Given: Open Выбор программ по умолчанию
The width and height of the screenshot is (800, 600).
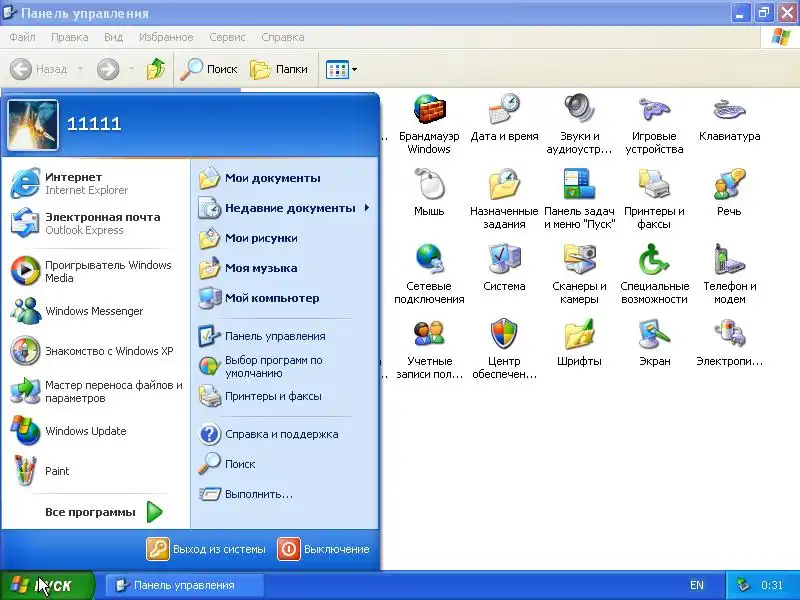Looking at the screenshot, I should pos(285,366).
